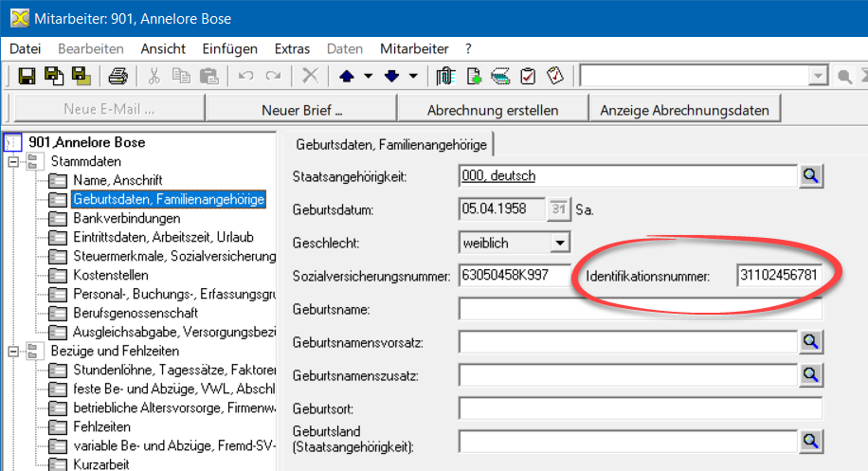Click the Sozialversicherungsnummer input field

click(515, 275)
